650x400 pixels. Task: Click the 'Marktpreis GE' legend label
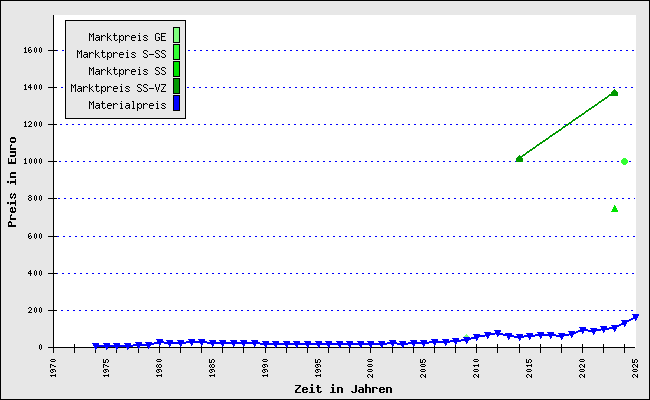tap(127, 37)
